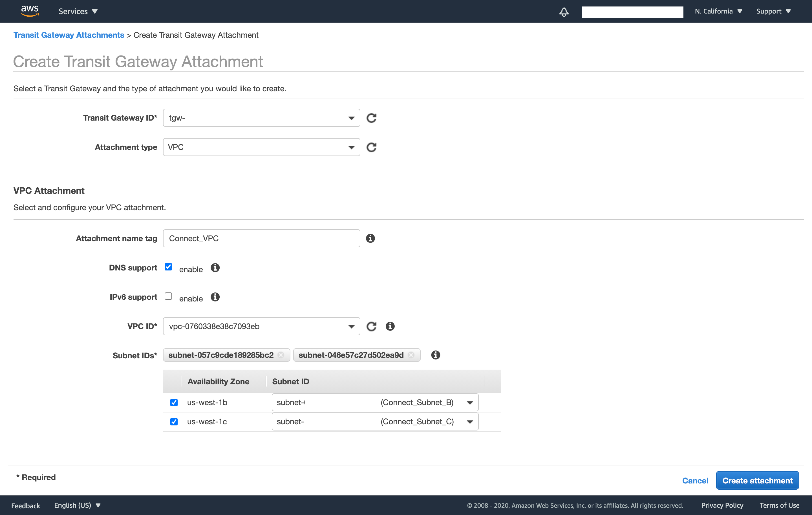Open the Services menu

[x=78, y=11]
